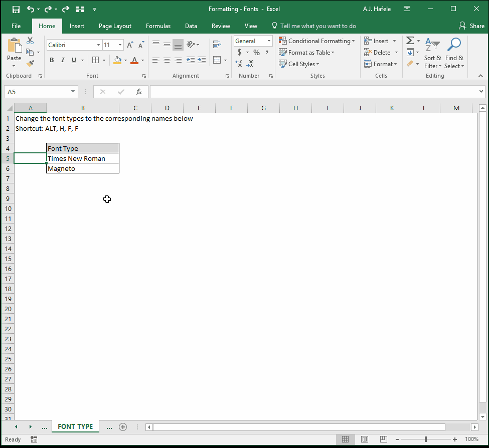Image resolution: width=489 pixels, height=448 pixels.
Task: Open the File tab
Action: [x=16, y=26]
